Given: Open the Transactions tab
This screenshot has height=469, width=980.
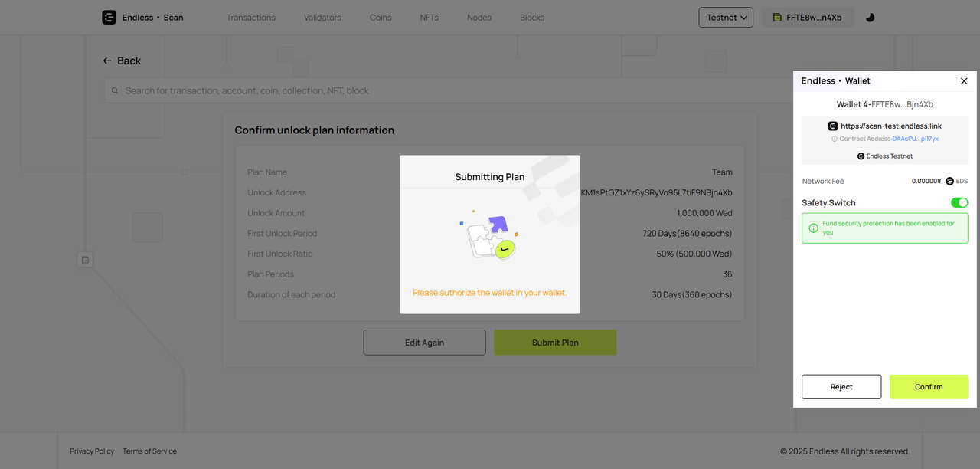Looking at the screenshot, I should (x=250, y=18).
